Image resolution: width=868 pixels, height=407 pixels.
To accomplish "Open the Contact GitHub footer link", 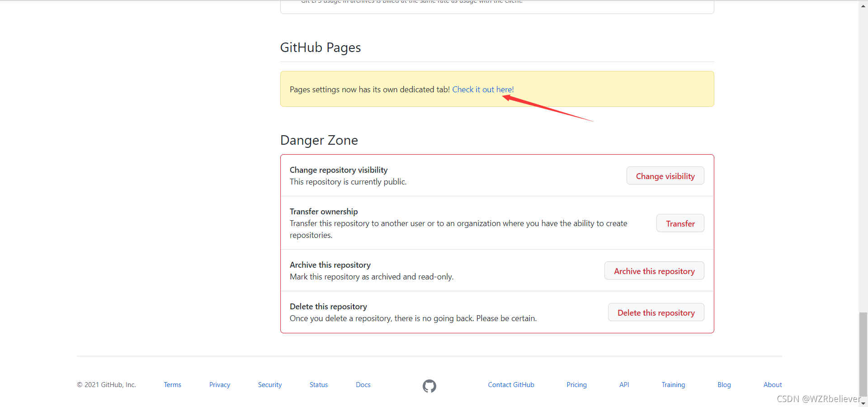I will [x=511, y=385].
